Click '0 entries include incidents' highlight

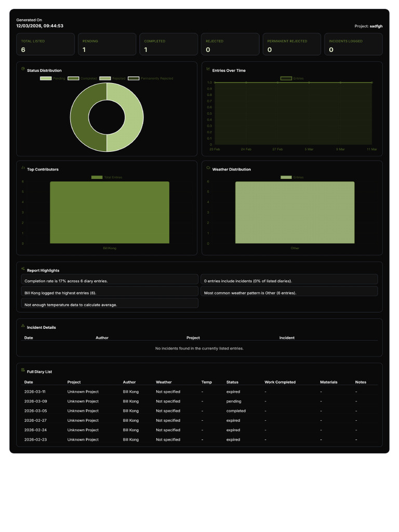[289, 279]
